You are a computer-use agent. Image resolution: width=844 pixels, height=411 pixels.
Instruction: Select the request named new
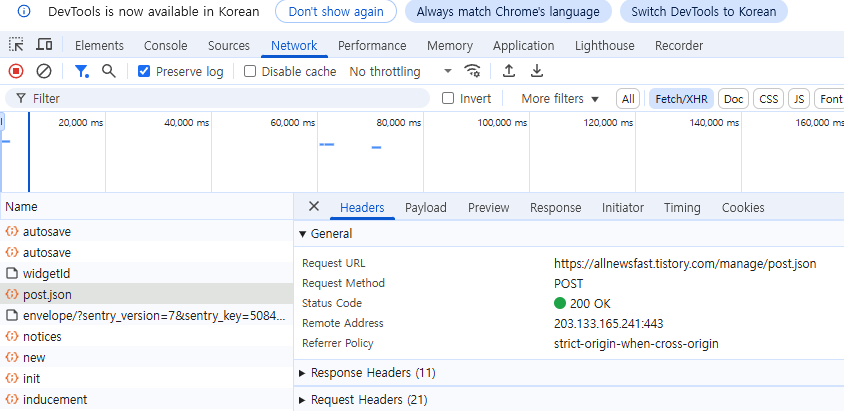(x=146, y=357)
